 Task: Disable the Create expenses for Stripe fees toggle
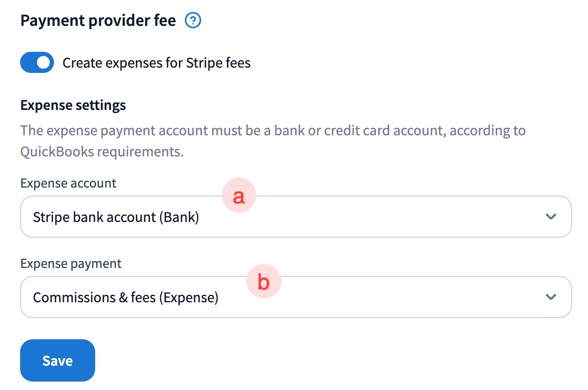click(x=37, y=63)
